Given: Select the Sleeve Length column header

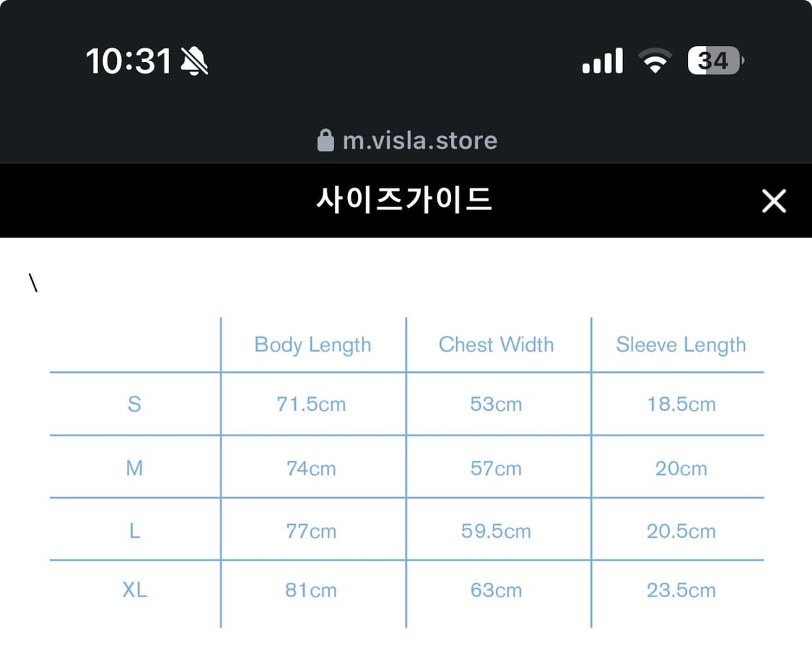Looking at the screenshot, I should (x=681, y=345).
